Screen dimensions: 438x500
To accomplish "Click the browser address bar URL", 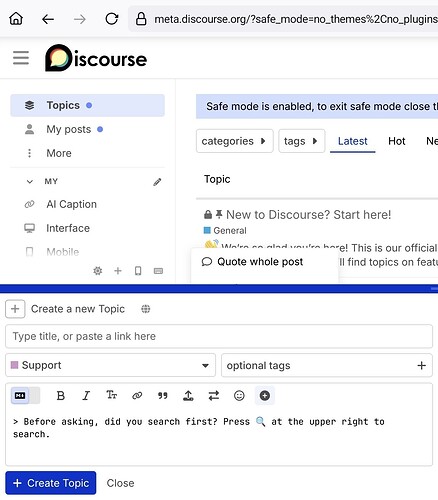I will 296,19.
